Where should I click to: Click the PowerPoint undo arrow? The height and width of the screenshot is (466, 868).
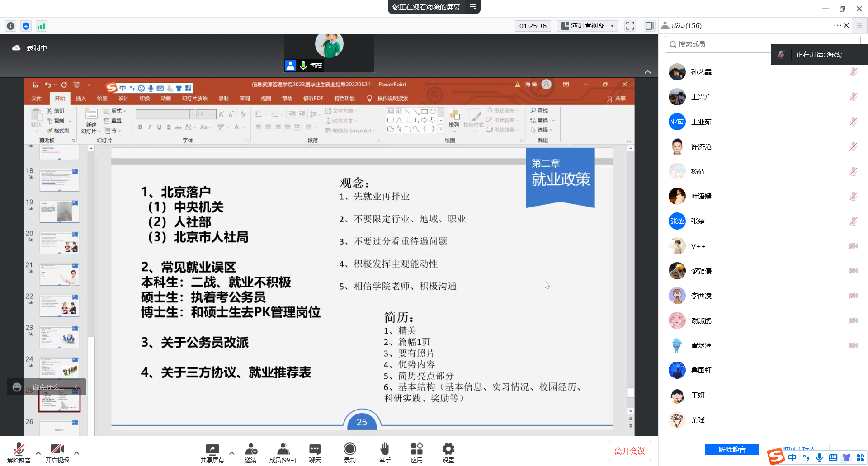(47, 85)
